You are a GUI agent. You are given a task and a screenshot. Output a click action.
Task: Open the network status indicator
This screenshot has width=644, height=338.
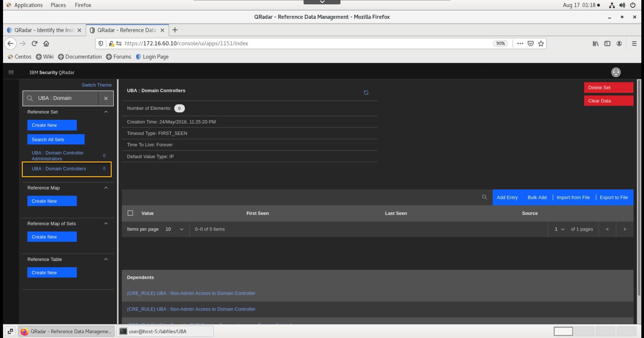click(x=612, y=5)
